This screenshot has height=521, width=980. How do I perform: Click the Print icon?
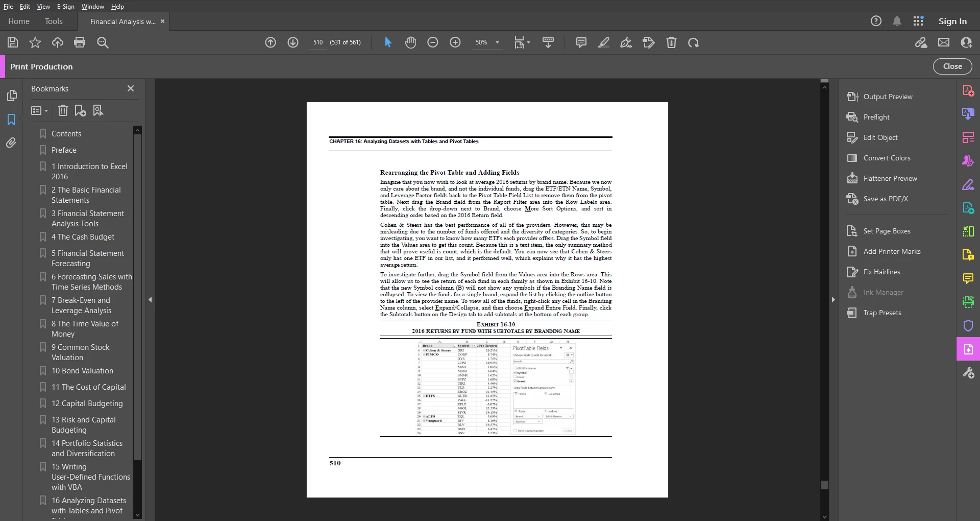80,42
